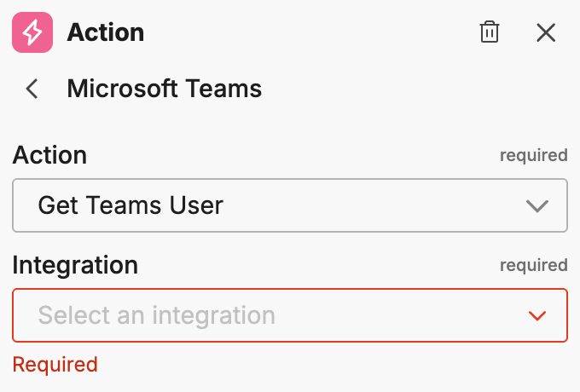Click the Select an integration placeholder text
The width and height of the screenshot is (580, 392).
pos(157,315)
